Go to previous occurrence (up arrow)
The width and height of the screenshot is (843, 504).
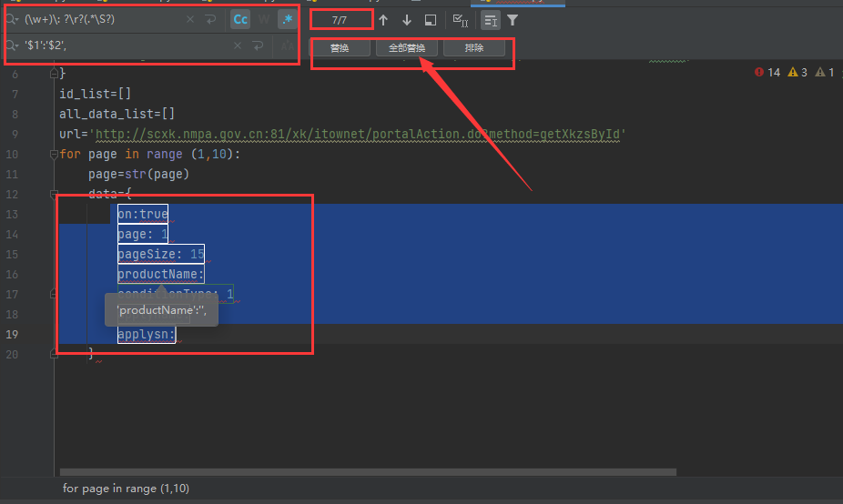point(383,20)
